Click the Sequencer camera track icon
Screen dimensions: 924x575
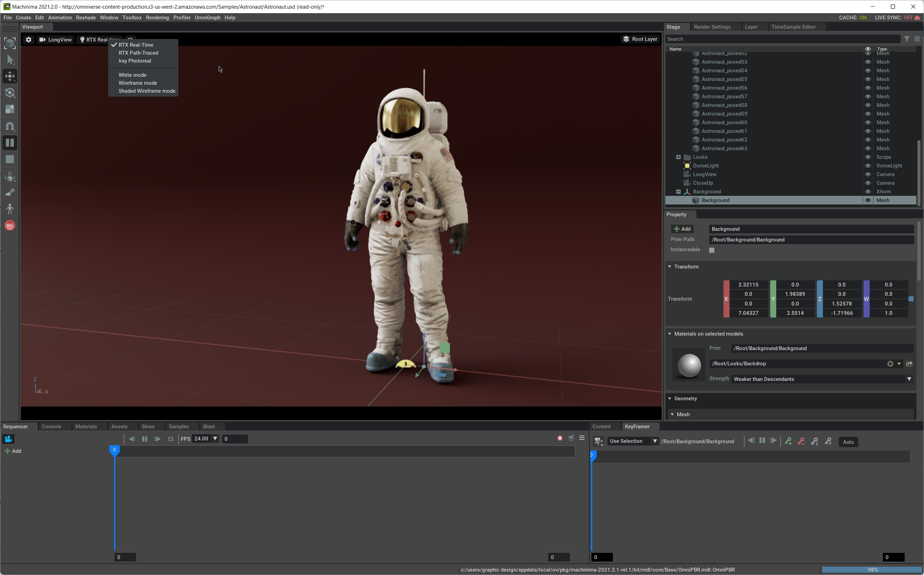tap(8, 439)
